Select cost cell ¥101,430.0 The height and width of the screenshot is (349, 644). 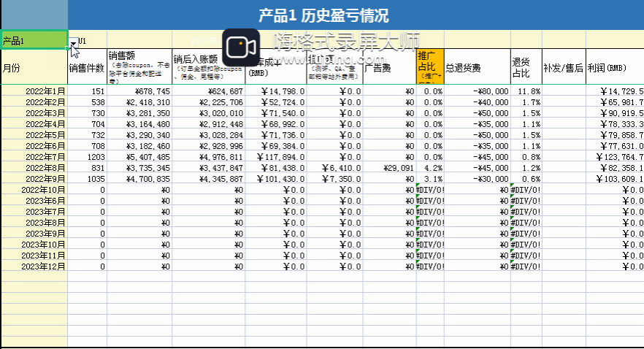276,179
